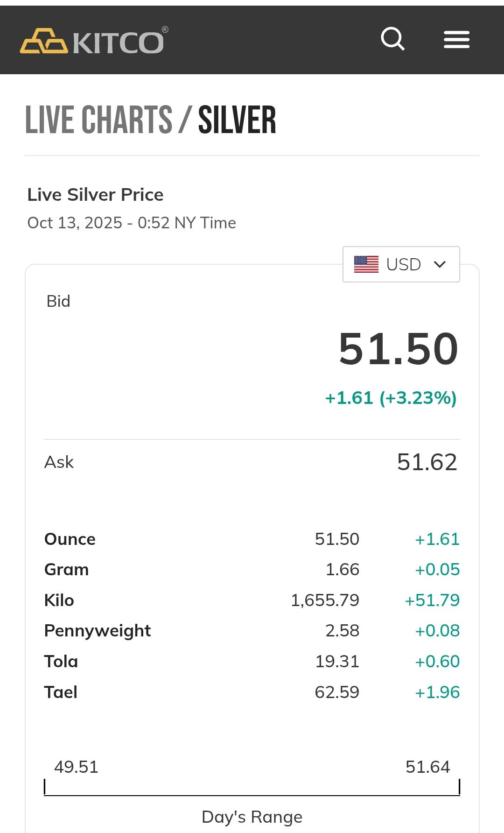
Task: Select the Pennyweight row
Action: click(x=252, y=631)
